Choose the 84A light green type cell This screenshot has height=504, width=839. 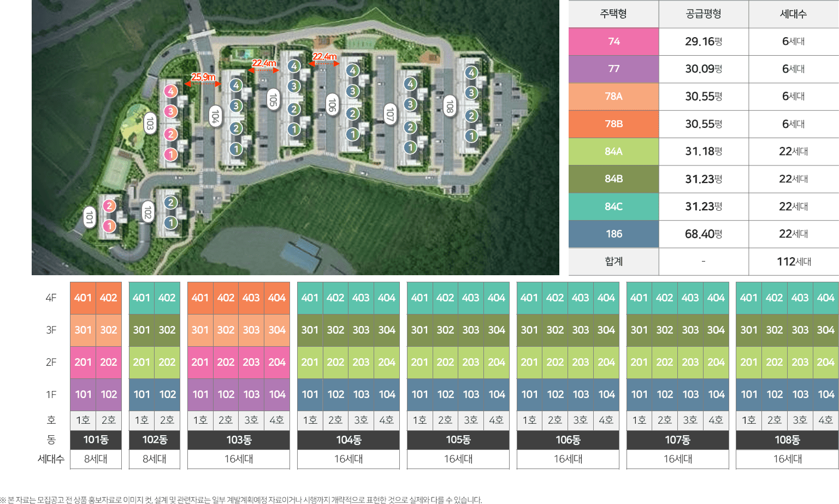613,151
